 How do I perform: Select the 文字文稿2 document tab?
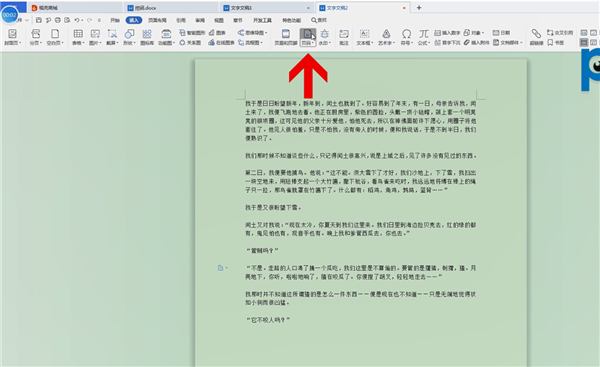point(363,8)
